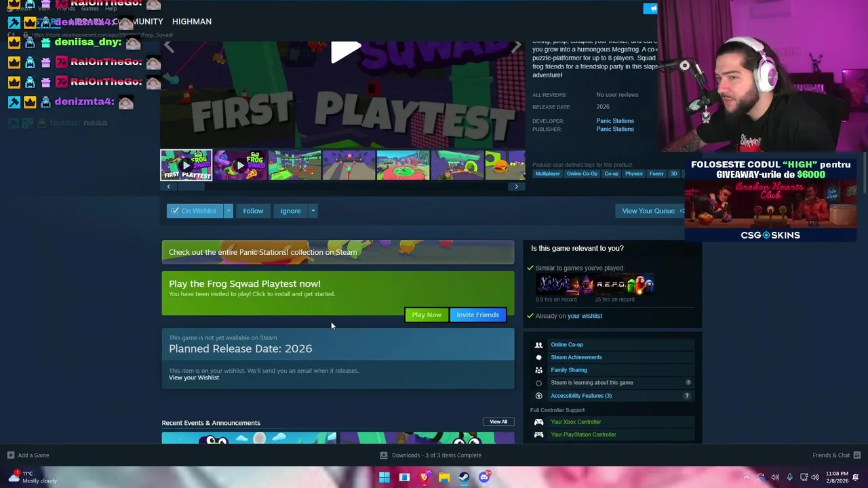Go to previous media with left arrow
This screenshot has height=488, width=868.
click(169, 47)
